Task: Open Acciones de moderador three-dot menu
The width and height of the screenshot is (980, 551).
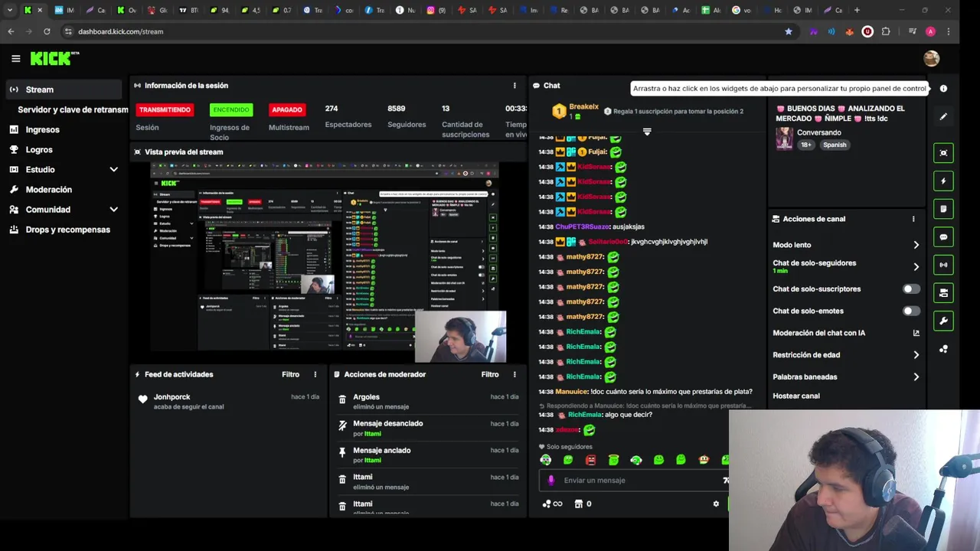Action: click(514, 374)
